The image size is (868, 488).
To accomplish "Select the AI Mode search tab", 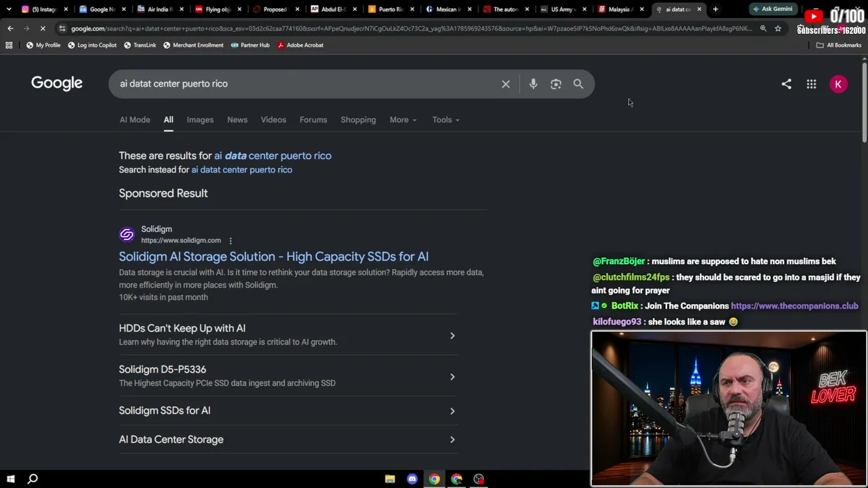I will (135, 120).
